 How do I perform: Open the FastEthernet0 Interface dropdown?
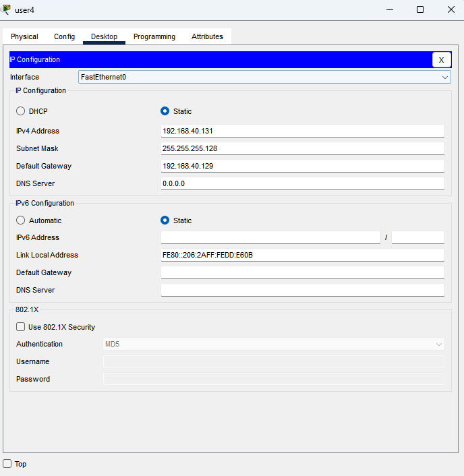tap(264, 77)
